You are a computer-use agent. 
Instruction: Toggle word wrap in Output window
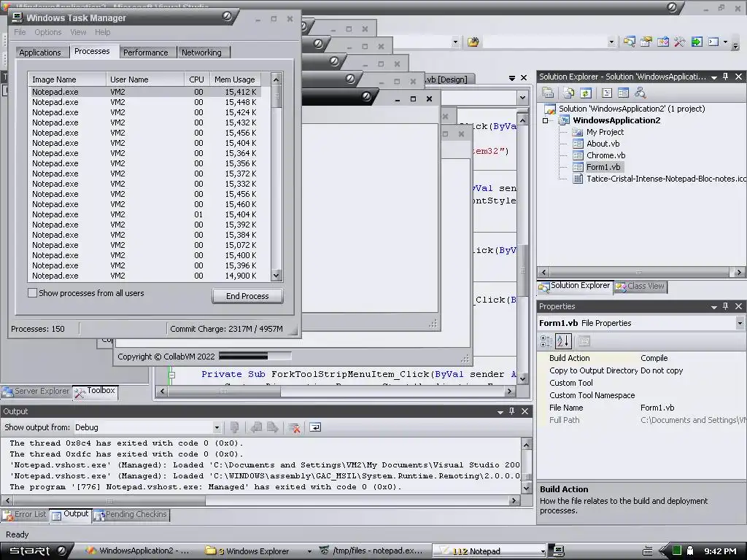[x=315, y=427]
